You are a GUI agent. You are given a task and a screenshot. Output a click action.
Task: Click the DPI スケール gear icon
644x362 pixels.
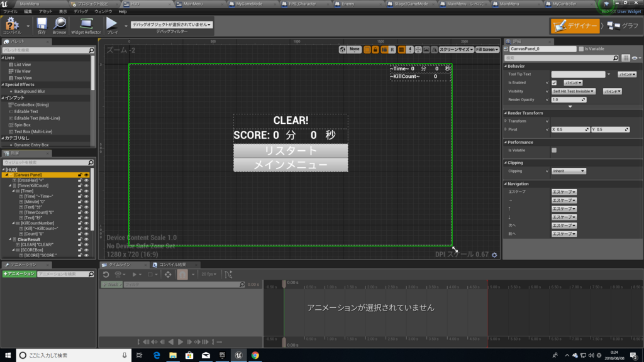click(x=495, y=255)
